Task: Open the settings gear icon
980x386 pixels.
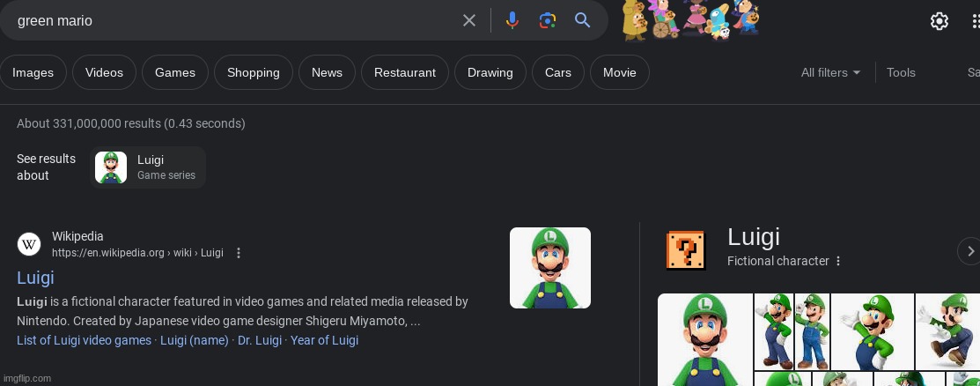Action: [939, 21]
